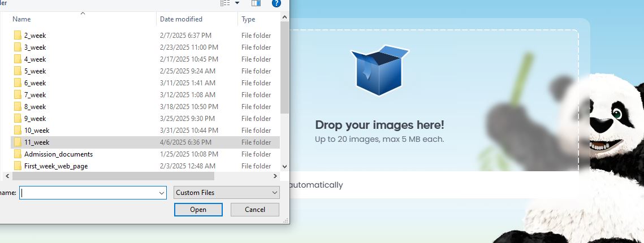
Task: Open the view options icon in dialog toolbar
Action: [x=225, y=3]
